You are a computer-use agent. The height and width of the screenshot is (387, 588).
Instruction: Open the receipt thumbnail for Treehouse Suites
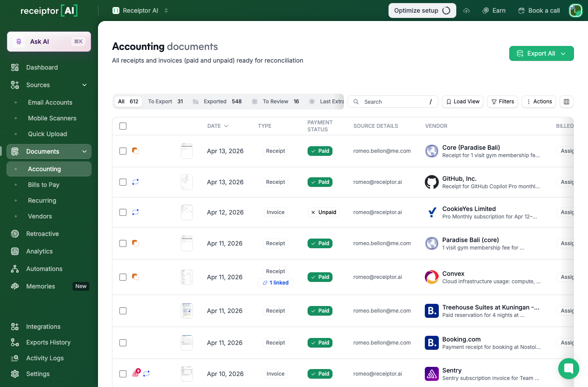pos(187,311)
